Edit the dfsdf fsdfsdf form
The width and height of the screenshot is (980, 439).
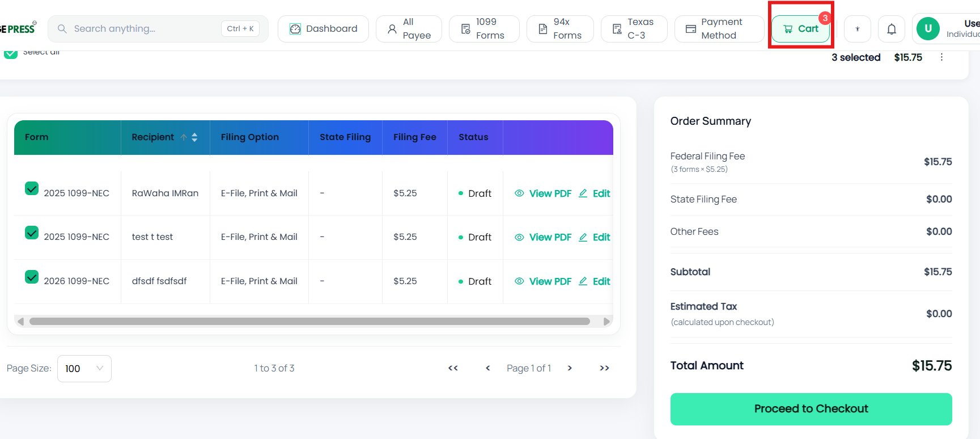(595, 281)
